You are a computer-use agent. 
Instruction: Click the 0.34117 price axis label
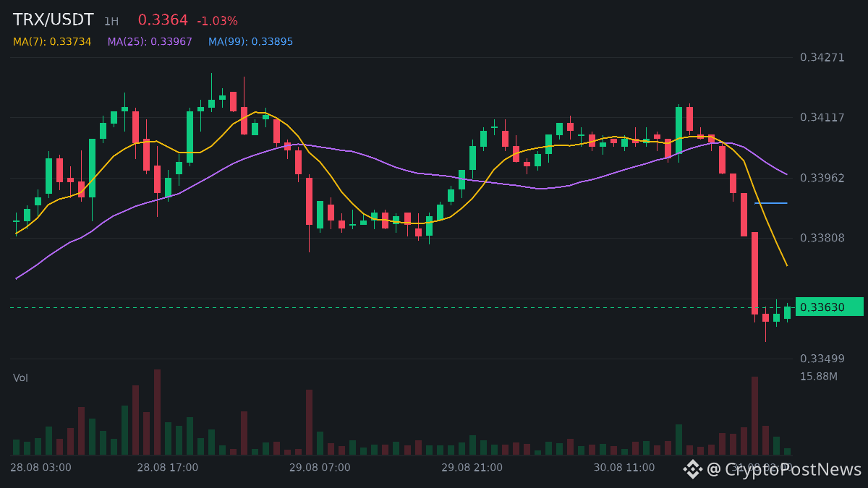[x=822, y=117]
